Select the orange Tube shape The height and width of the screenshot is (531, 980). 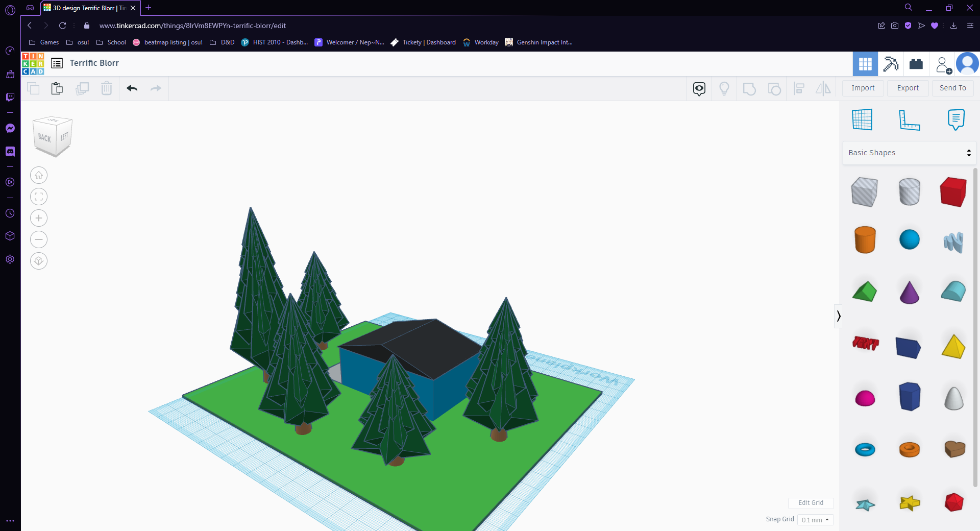click(909, 449)
